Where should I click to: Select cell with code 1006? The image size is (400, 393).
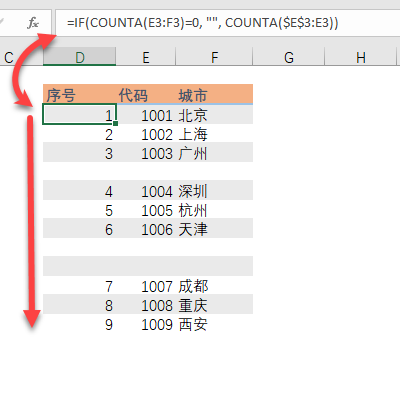tap(146, 229)
